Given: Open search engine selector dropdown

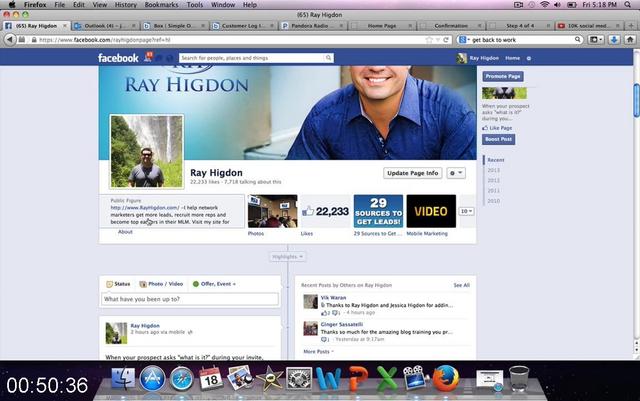Looking at the screenshot, I should (x=464, y=40).
